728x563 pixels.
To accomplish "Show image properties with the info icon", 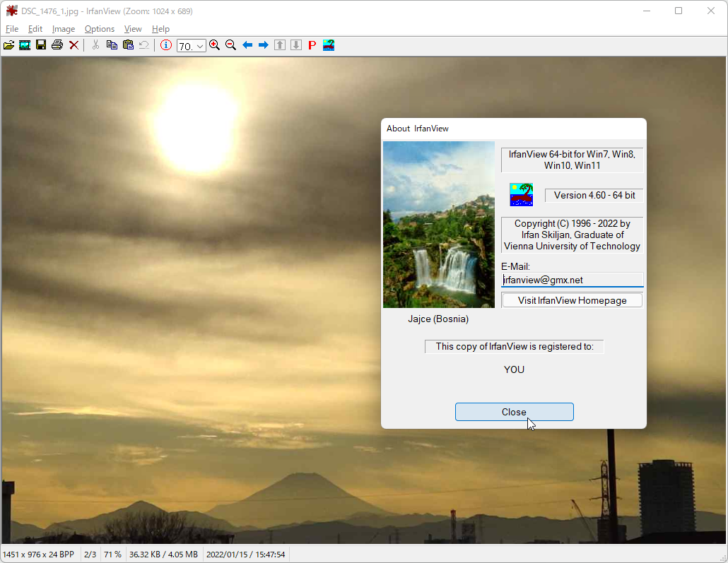I will pos(166,45).
